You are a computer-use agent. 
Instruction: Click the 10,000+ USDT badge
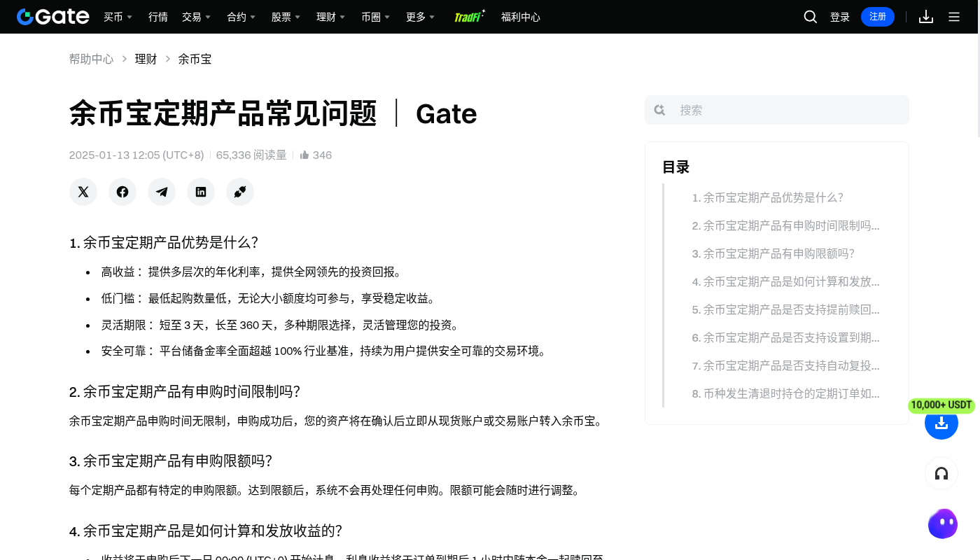(x=941, y=405)
